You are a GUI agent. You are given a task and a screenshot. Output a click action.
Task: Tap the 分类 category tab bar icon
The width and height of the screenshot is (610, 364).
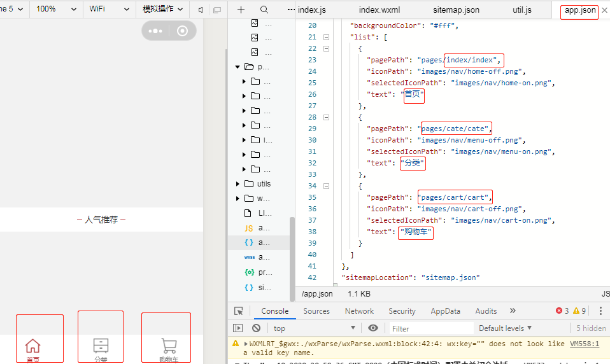(101, 346)
